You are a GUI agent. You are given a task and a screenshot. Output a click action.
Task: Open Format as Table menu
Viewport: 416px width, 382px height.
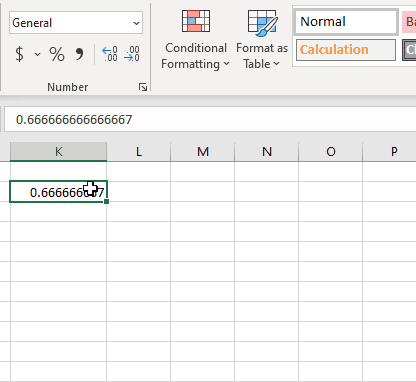262,40
